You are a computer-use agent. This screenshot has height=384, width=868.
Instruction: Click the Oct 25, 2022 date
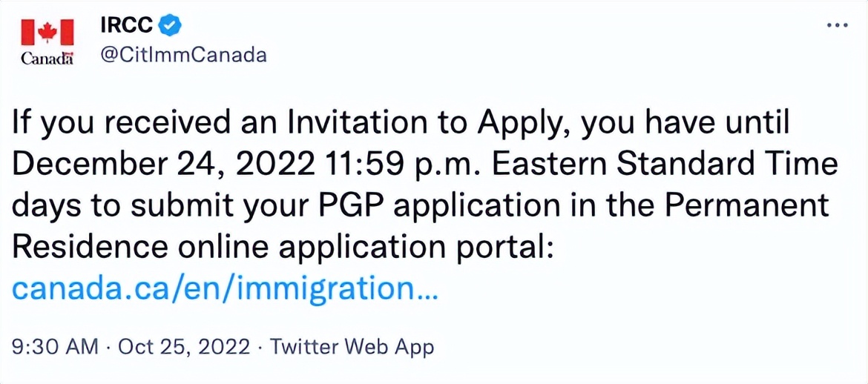184,347
